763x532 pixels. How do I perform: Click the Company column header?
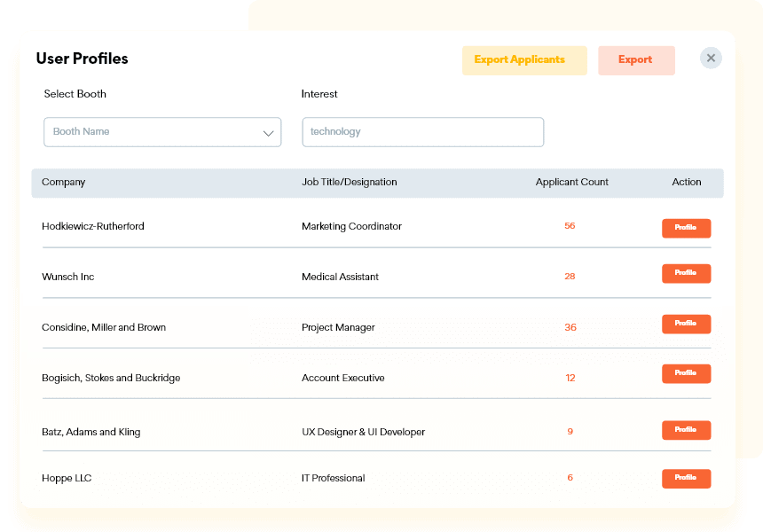click(x=64, y=183)
